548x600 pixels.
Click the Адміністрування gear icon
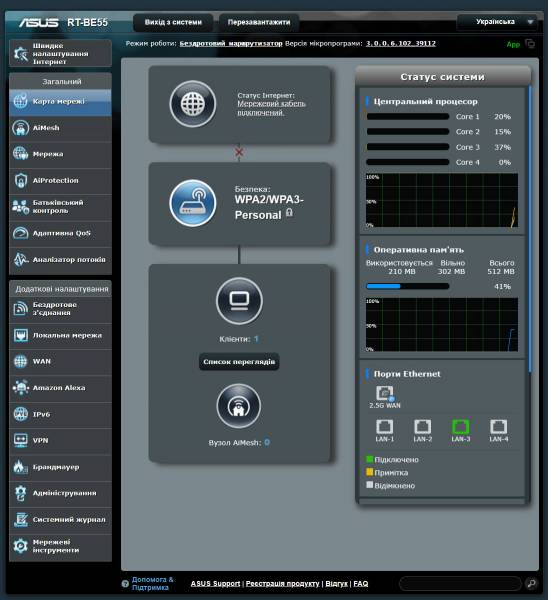pos(21,493)
